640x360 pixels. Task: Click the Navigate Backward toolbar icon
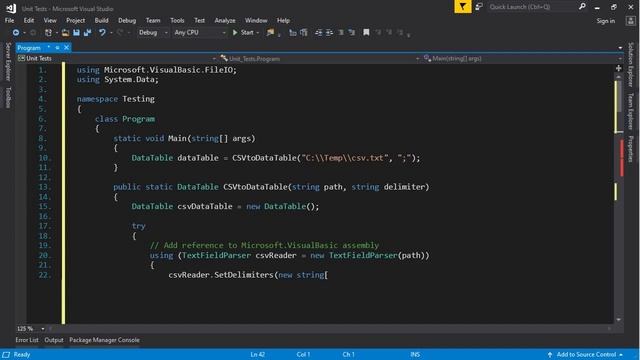pyautogui.click(x=16, y=33)
